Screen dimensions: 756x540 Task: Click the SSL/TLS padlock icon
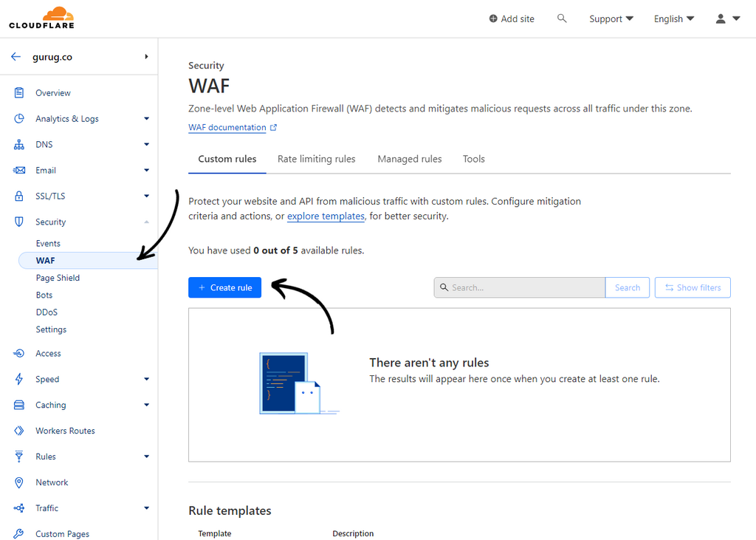(x=18, y=196)
